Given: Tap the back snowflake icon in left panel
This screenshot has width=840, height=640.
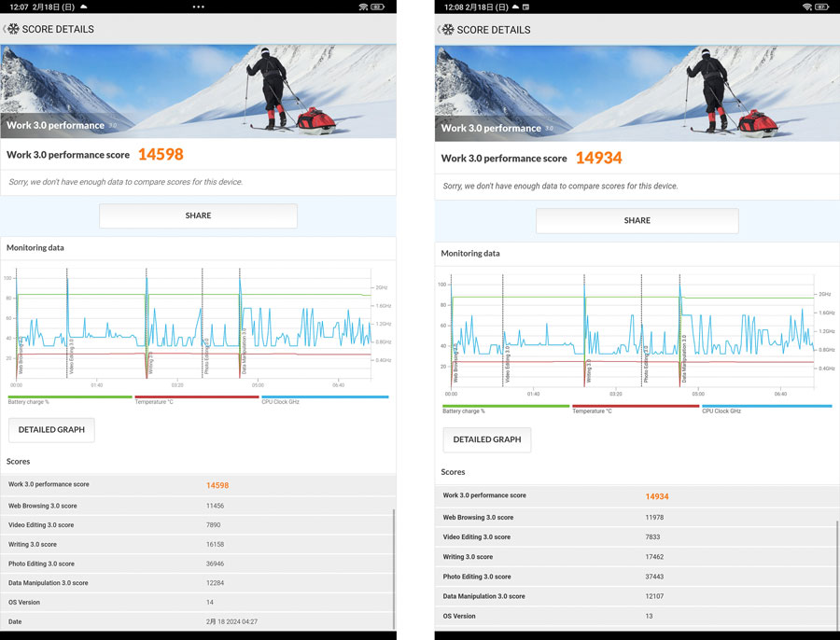Looking at the screenshot, I should coord(12,29).
